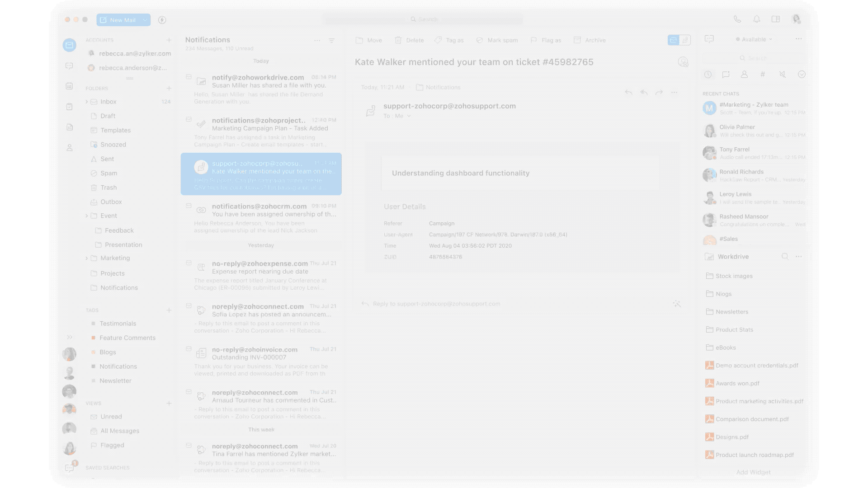
Task: Click the contacts person icon in chat panel
Action: (744, 75)
